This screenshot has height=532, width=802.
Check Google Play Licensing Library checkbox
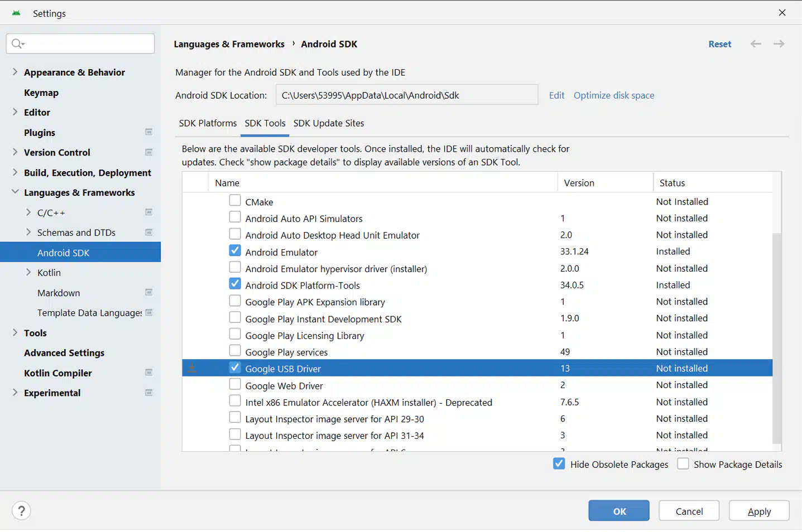click(x=235, y=334)
